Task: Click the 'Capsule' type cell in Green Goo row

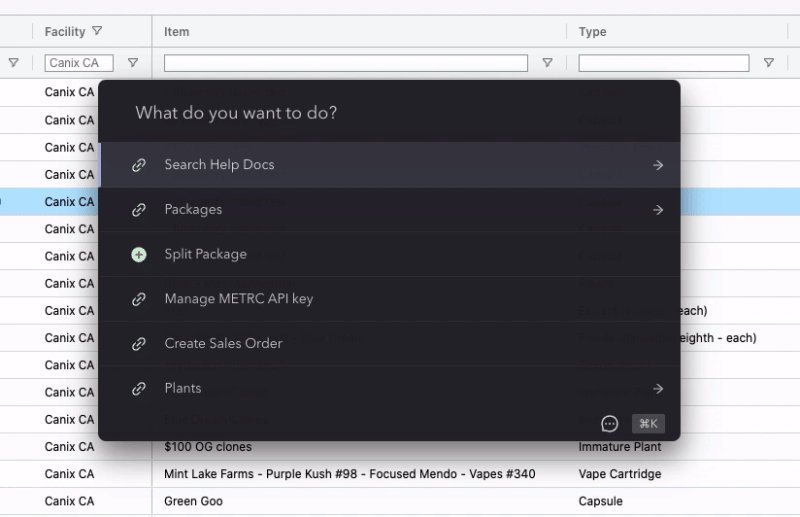Action: coord(601,501)
